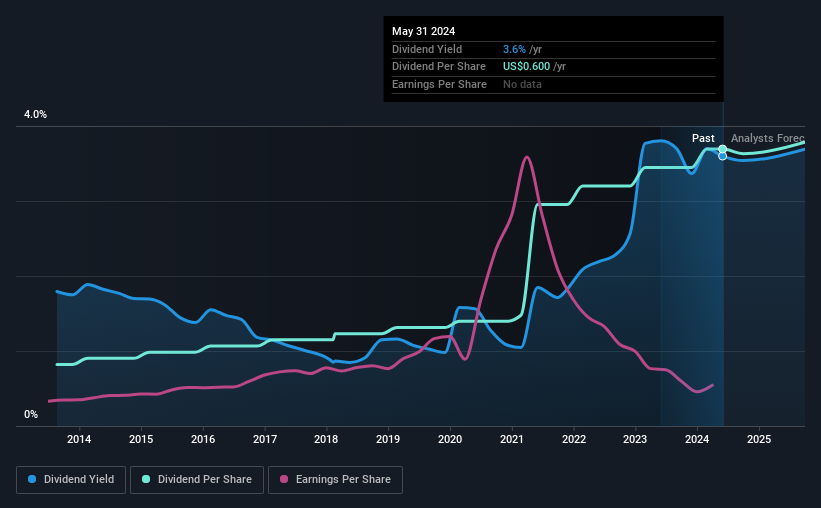Click the blue Dividend Yield legend dot
The width and height of the screenshot is (821, 508).
[32, 479]
